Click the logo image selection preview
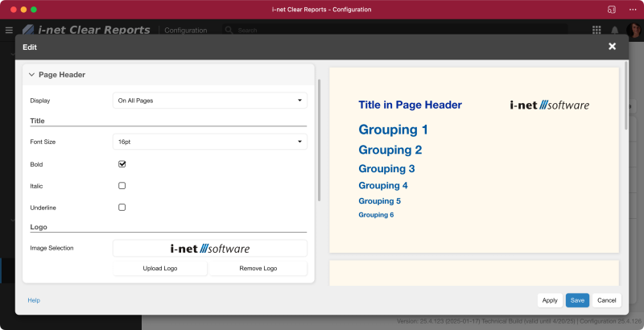 coord(209,248)
